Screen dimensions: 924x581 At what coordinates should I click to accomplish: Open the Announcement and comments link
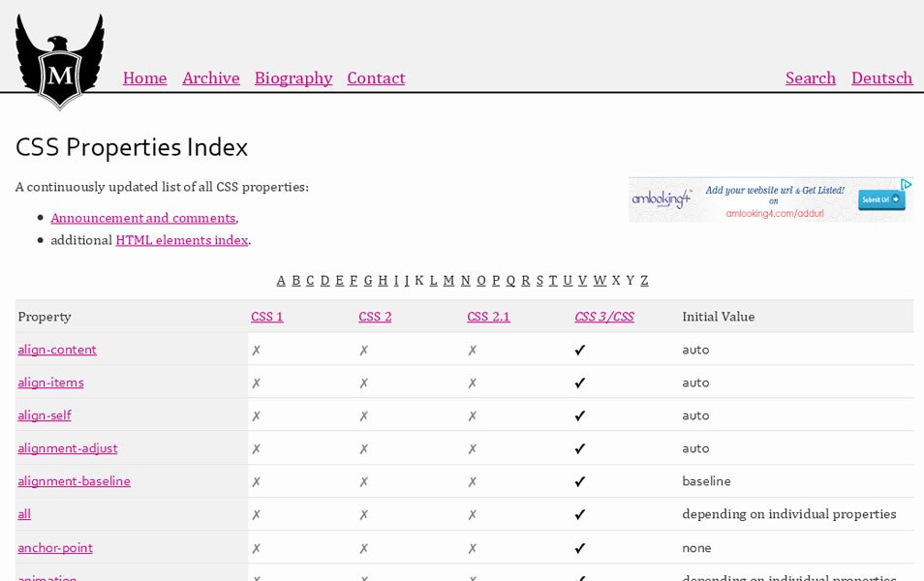[142, 218]
